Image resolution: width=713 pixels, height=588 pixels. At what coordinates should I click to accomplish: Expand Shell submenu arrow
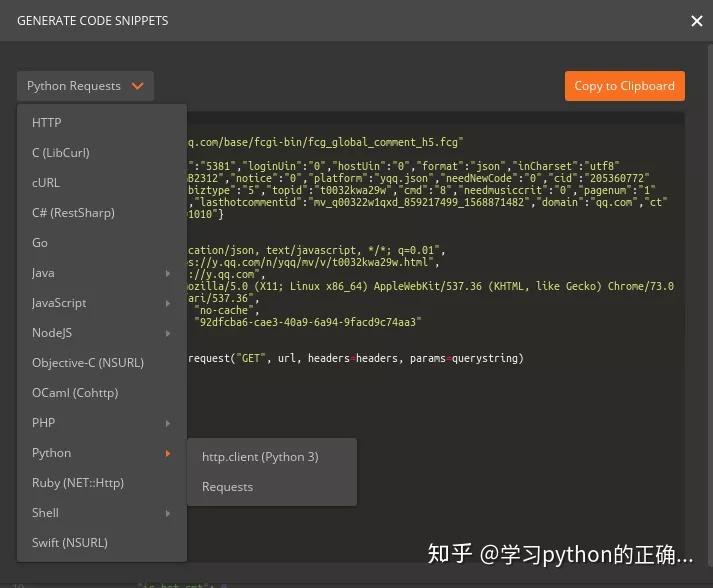click(168, 513)
